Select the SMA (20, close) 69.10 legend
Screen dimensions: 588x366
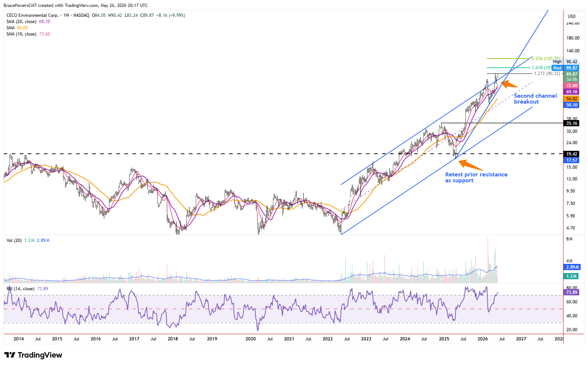pos(28,22)
